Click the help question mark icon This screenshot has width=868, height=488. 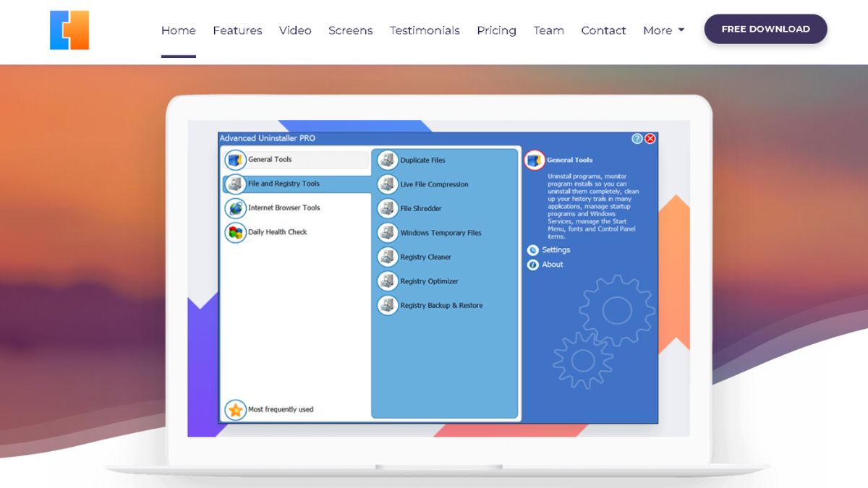(x=637, y=139)
